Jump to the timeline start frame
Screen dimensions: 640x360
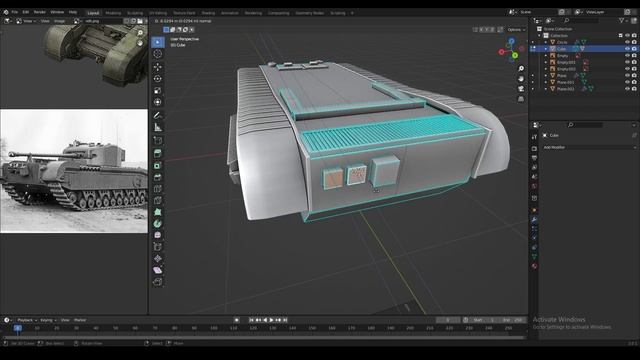coord(251,320)
